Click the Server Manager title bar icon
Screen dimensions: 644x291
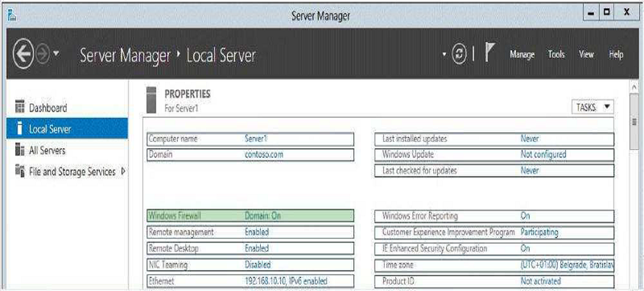[11, 15]
